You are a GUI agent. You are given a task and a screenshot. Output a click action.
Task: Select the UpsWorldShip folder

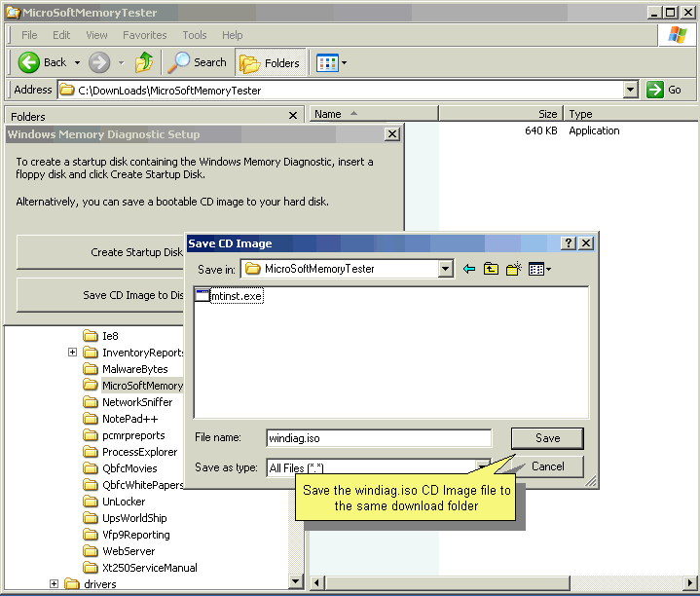click(x=125, y=518)
